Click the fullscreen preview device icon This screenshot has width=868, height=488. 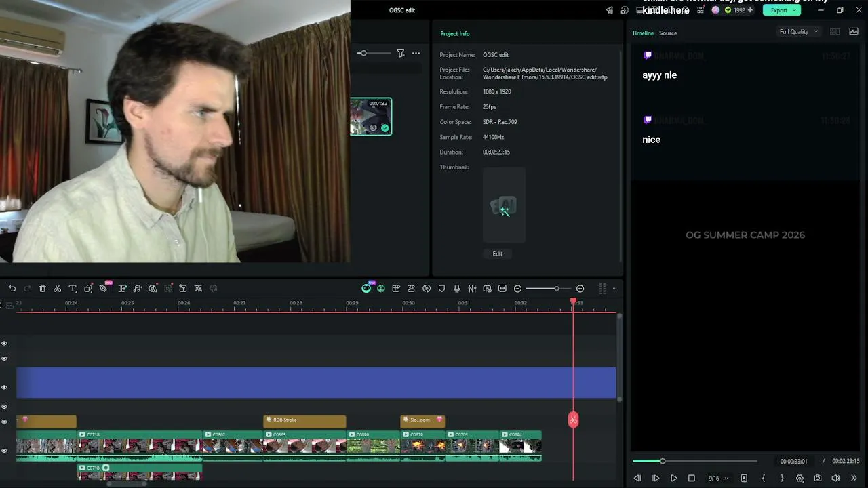pyautogui.click(x=744, y=479)
